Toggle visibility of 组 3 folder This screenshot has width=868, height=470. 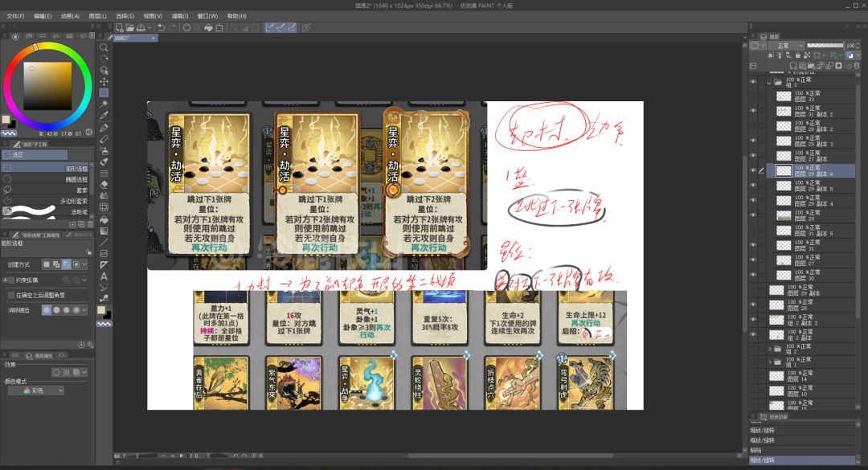tap(753, 81)
